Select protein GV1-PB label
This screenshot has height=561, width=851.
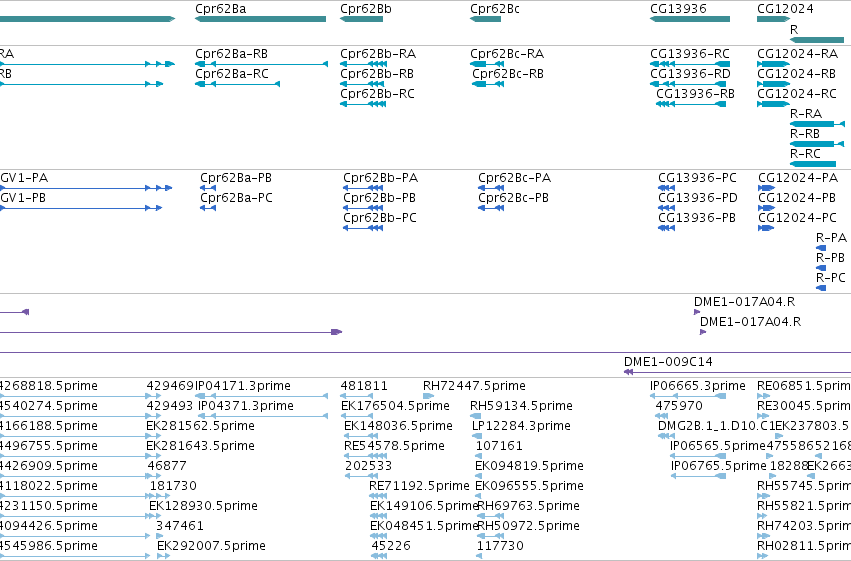pyautogui.click(x=23, y=198)
